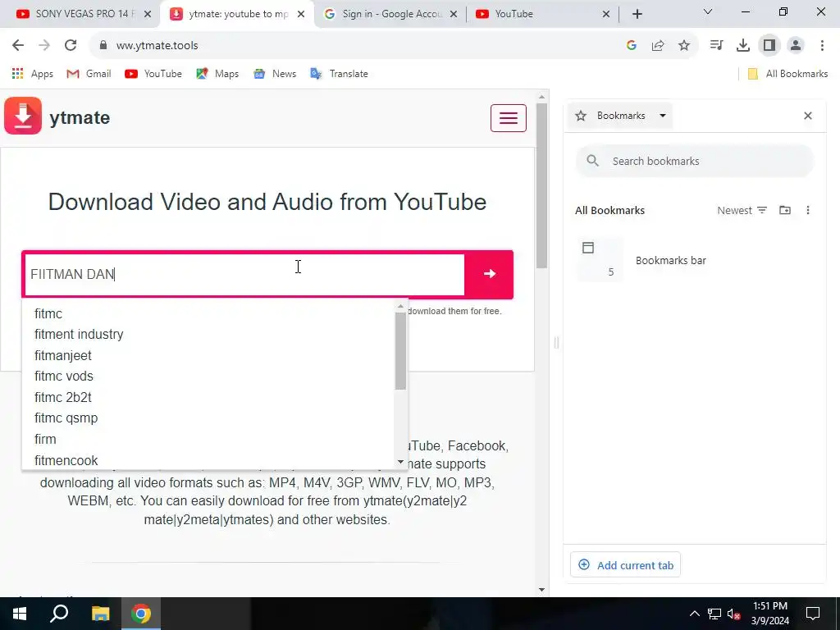Submit the search with the pink arrow button
Viewport: 840px width, 630px height.
click(489, 274)
